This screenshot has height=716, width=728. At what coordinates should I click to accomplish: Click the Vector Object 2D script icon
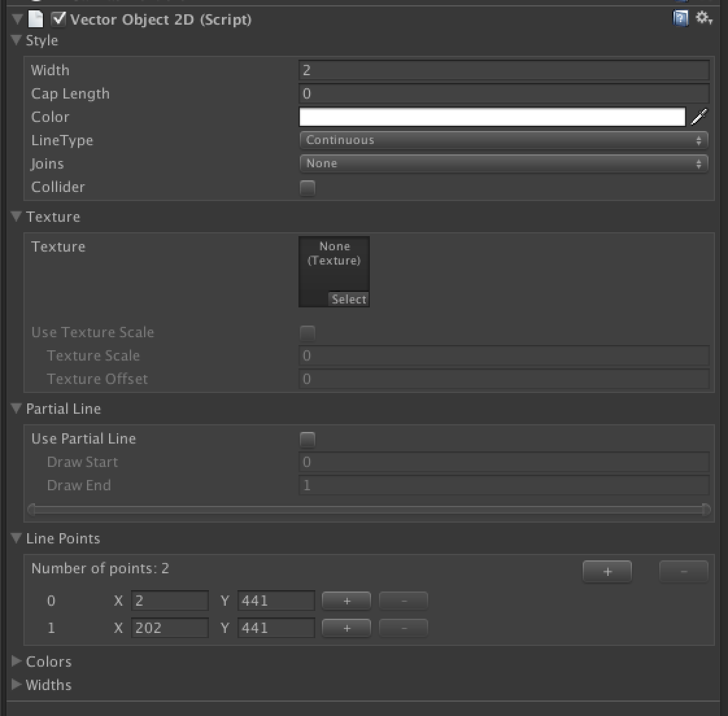pos(36,19)
